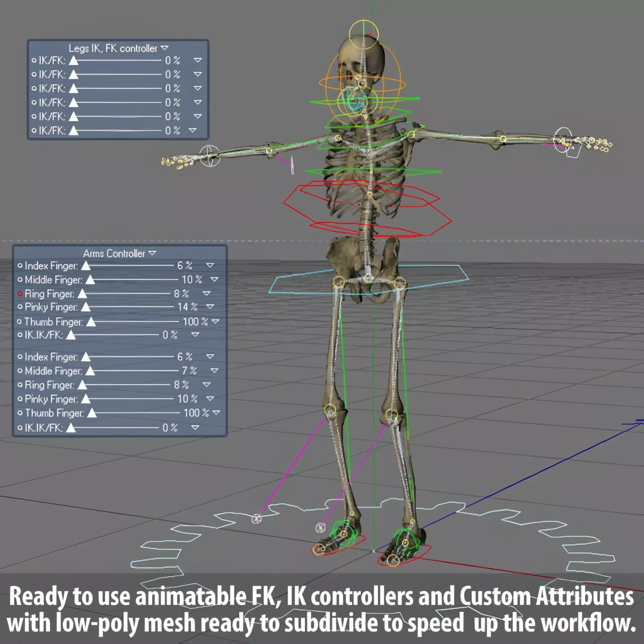
Task: Click slider handle of Pinky Finger 14 % row
Action: [86, 307]
